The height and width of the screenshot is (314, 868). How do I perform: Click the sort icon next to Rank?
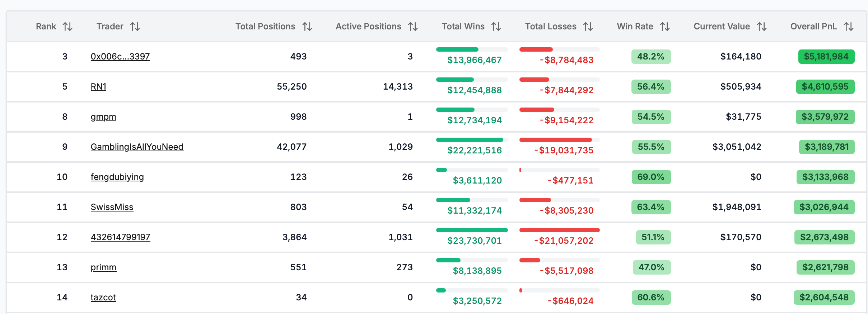pyautogui.click(x=67, y=27)
